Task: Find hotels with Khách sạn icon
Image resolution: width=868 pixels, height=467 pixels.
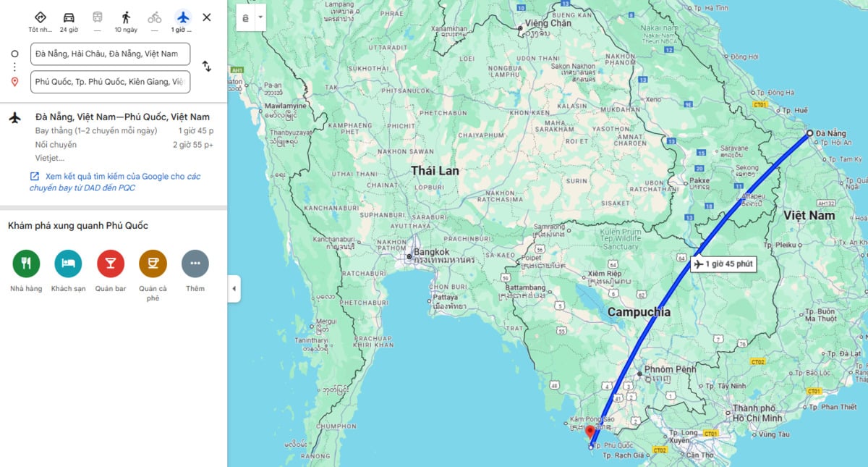Action: (68, 264)
